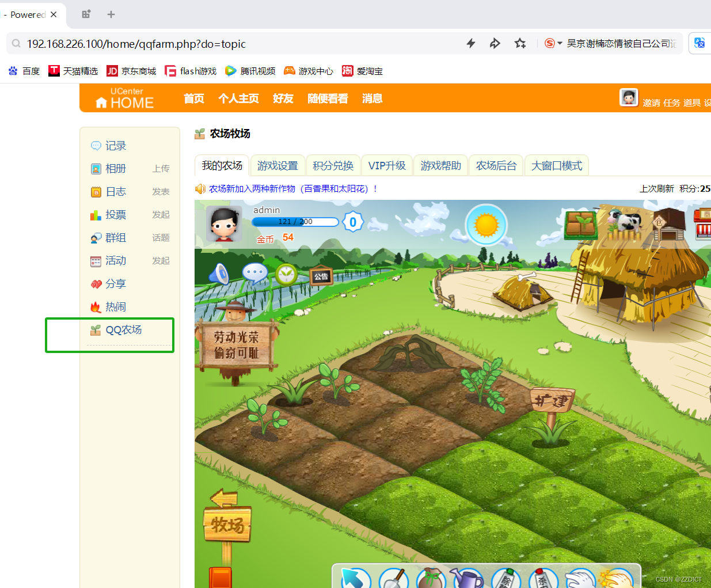Go to the 牧场 wooden signpost

(x=227, y=524)
